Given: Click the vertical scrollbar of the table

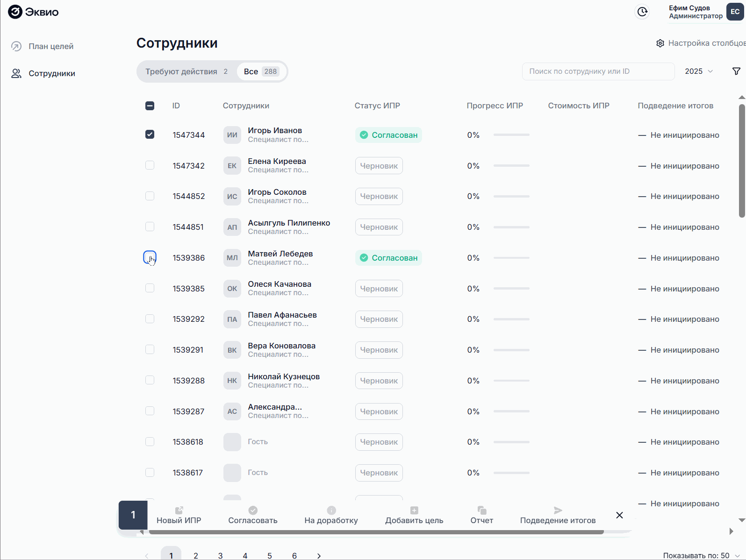Looking at the screenshot, I should pyautogui.click(x=742, y=161).
